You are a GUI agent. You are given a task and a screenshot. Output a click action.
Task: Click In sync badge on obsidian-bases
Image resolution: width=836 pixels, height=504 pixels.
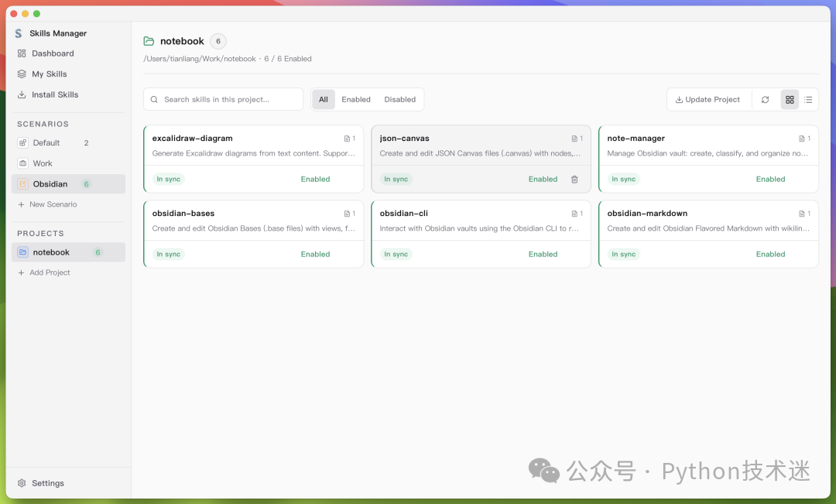click(x=169, y=255)
